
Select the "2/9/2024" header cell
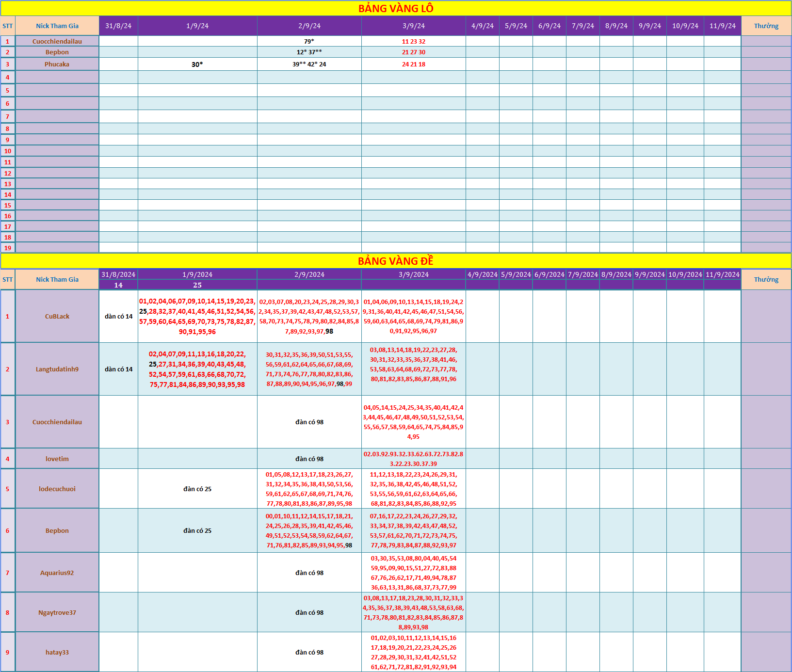(x=309, y=274)
